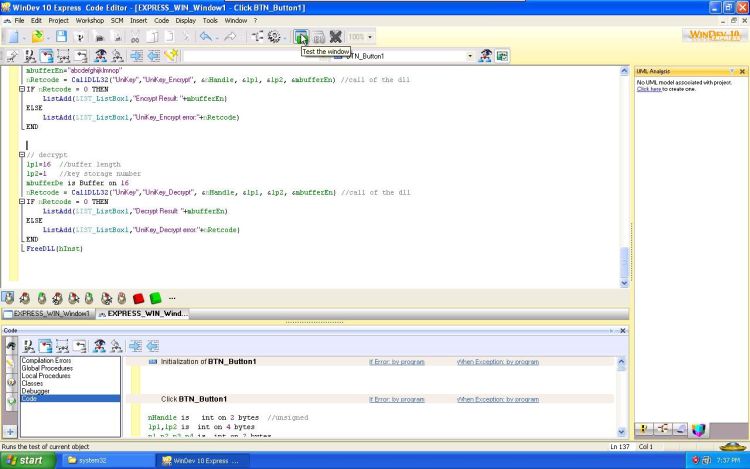Click the WinDev 10 Express taskbar item
The height and width of the screenshot is (469, 750).
pos(204,460)
